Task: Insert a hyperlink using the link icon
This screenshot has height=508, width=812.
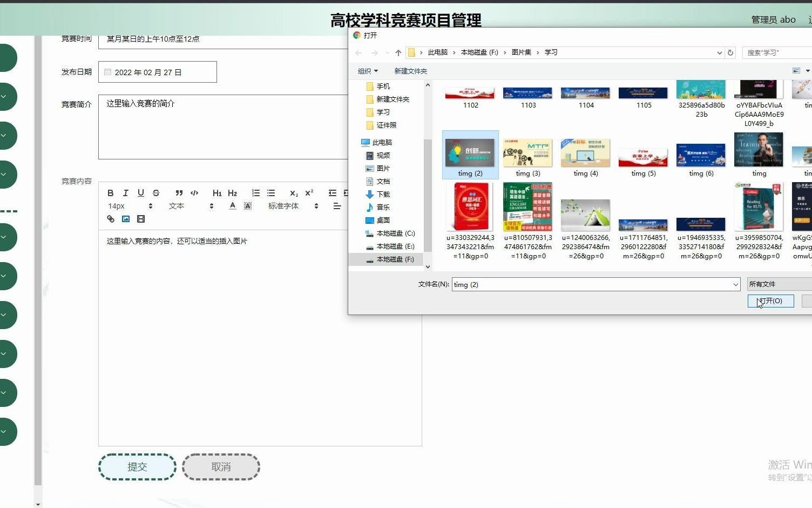Action: tap(110, 219)
